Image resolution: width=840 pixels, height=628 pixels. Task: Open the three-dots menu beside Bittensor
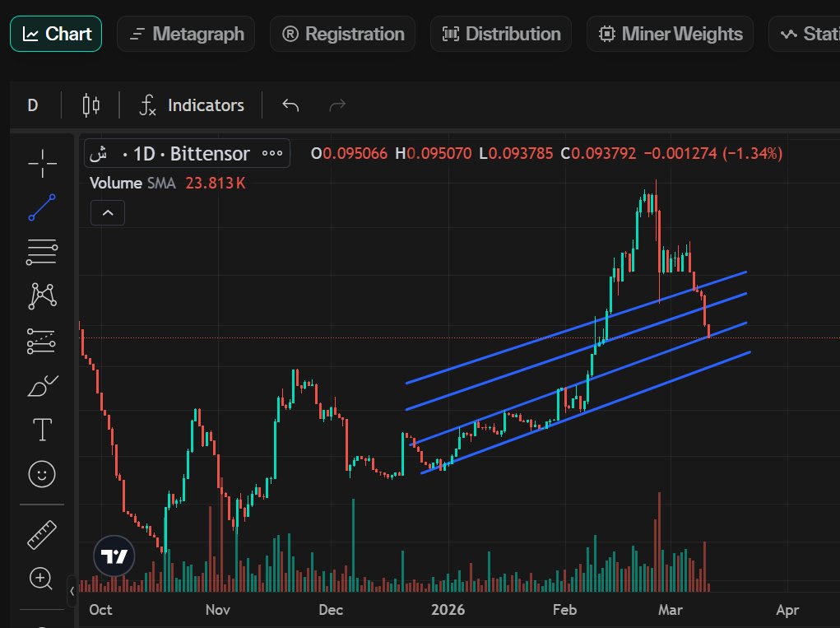[x=272, y=153]
